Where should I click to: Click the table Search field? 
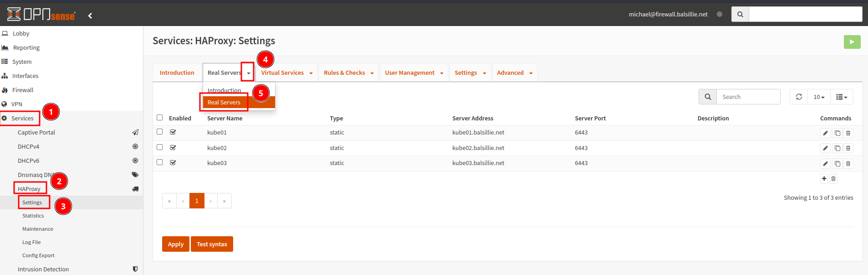748,97
